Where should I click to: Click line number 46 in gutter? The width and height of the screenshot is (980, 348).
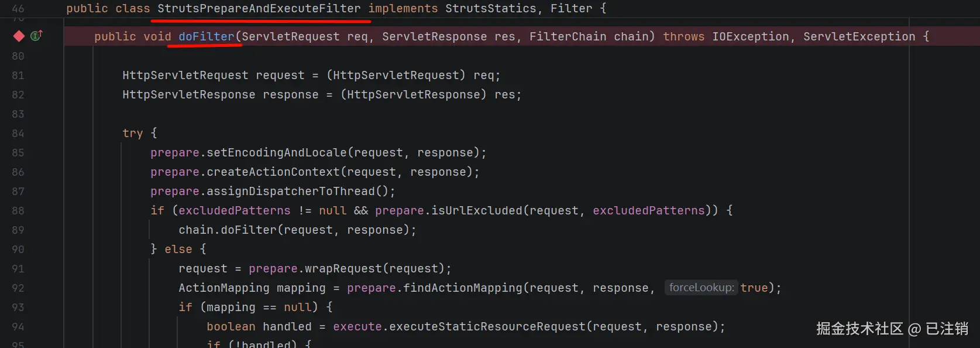point(18,8)
